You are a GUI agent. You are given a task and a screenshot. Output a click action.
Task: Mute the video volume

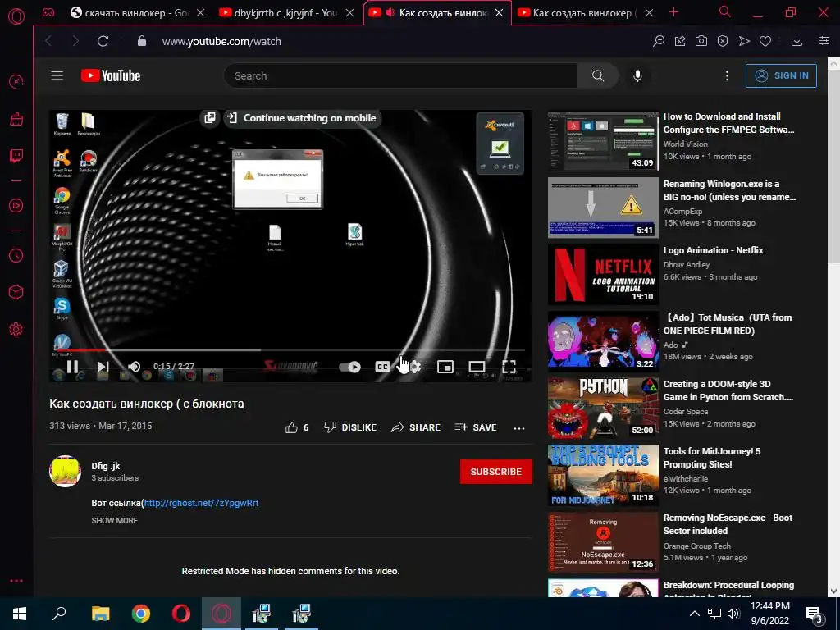click(134, 367)
